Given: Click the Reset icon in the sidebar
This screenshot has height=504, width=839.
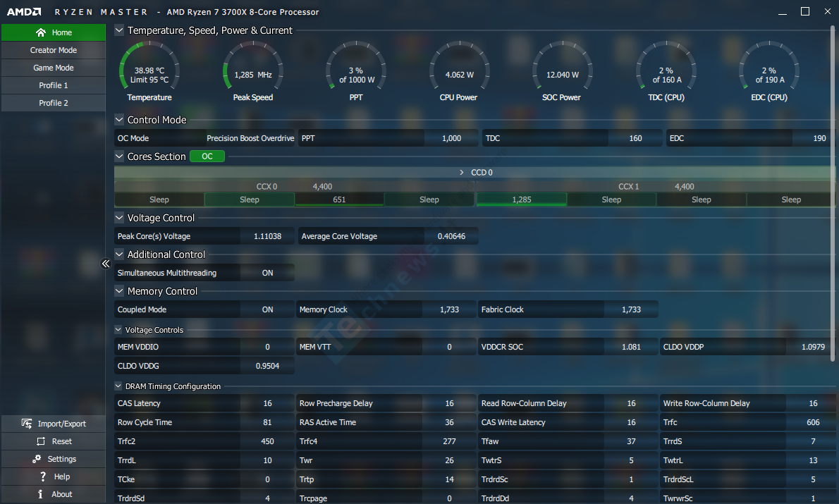Looking at the screenshot, I should pyautogui.click(x=41, y=441).
